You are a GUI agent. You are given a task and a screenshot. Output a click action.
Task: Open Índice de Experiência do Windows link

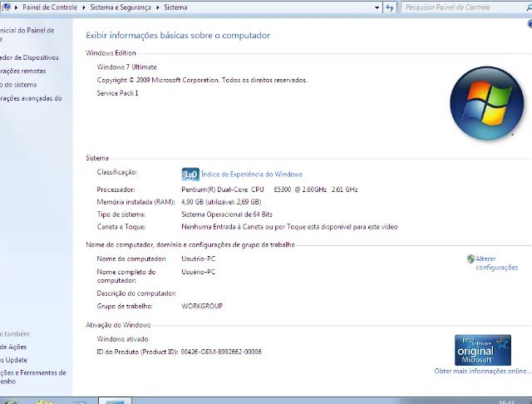pos(252,174)
